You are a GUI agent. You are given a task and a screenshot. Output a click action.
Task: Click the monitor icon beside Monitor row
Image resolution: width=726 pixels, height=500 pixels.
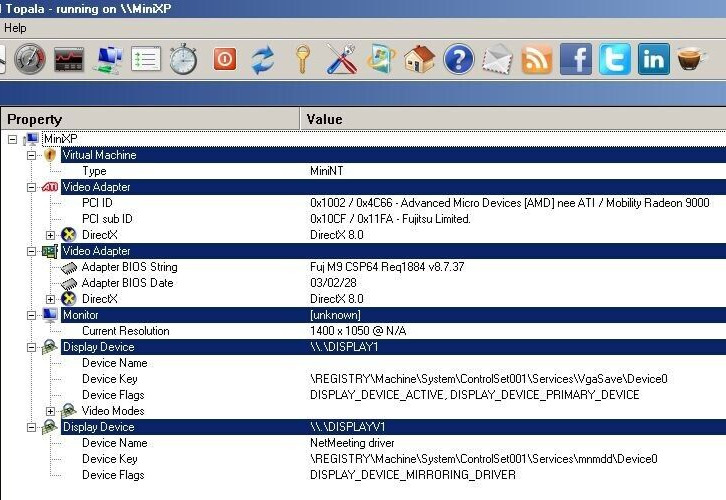[x=50, y=315]
